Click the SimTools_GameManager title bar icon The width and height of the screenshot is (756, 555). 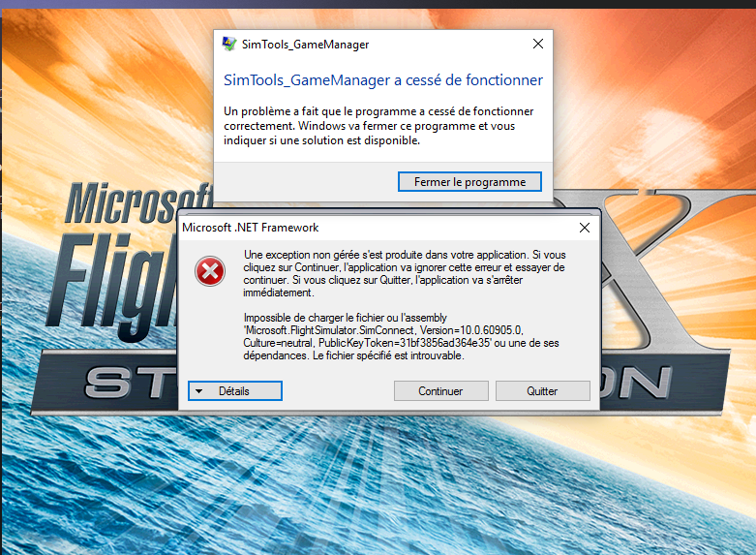point(229,44)
